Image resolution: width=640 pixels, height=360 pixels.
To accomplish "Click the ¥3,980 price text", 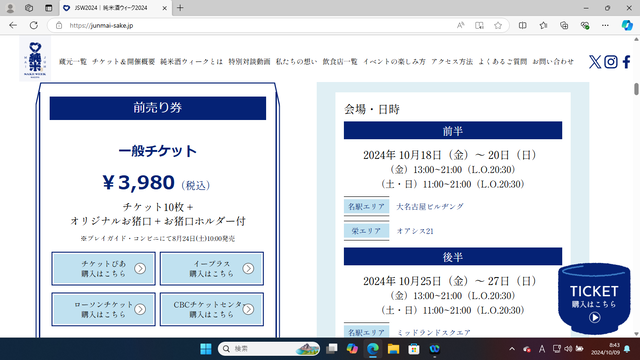I will (x=138, y=182).
